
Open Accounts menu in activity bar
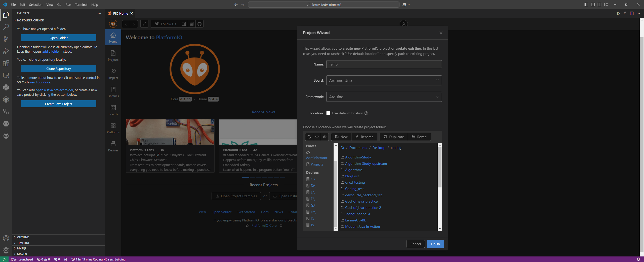pyautogui.click(x=6, y=238)
